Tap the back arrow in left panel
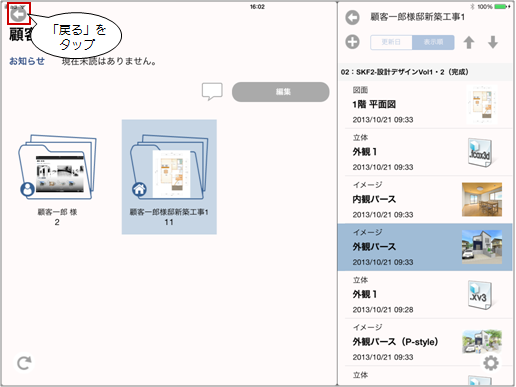Screen dimensions: 516x387 point(19,14)
